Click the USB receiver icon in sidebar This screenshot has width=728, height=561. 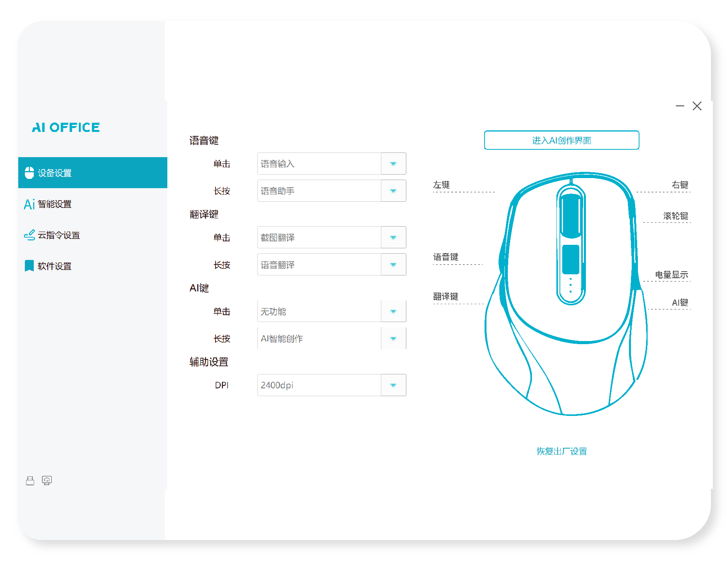point(30,481)
